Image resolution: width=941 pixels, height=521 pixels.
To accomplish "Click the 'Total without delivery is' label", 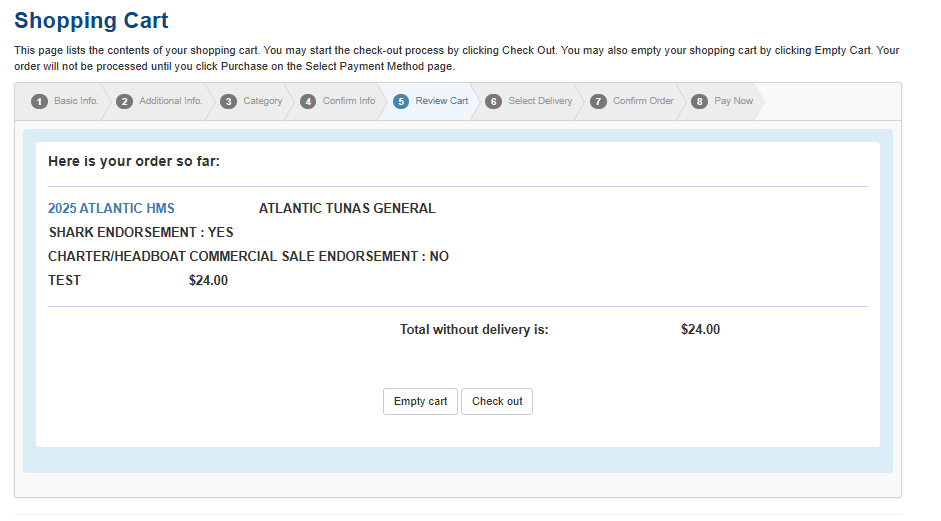I will [x=474, y=330].
